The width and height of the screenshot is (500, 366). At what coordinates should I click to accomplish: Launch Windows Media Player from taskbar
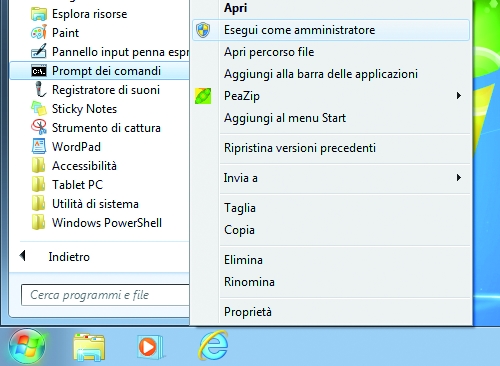pyautogui.click(x=150, y=347)
